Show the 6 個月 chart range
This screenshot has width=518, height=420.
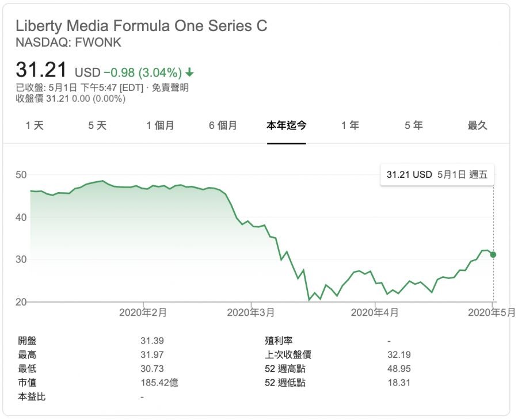[x=223, y=125]
